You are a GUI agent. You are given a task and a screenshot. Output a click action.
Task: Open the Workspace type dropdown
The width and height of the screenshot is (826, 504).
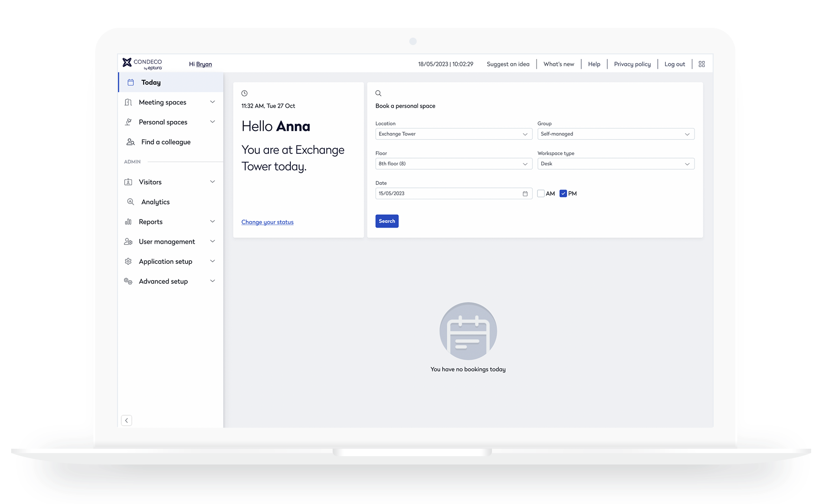coord(616,164)
